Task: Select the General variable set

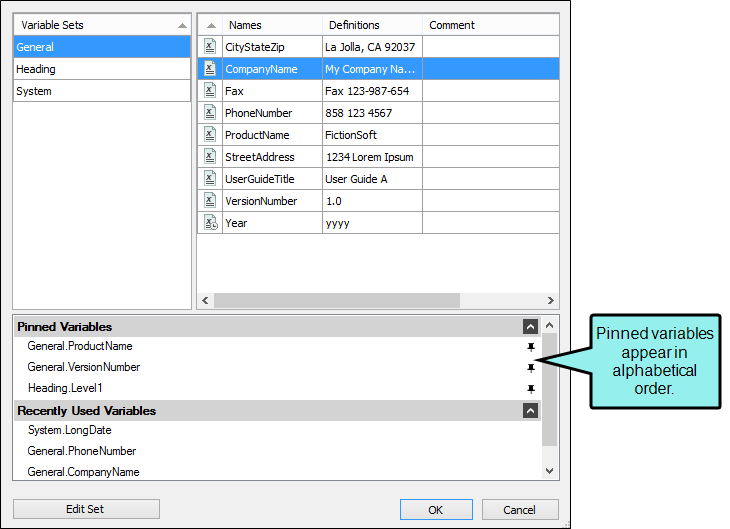Action: [x=102, y=47]
